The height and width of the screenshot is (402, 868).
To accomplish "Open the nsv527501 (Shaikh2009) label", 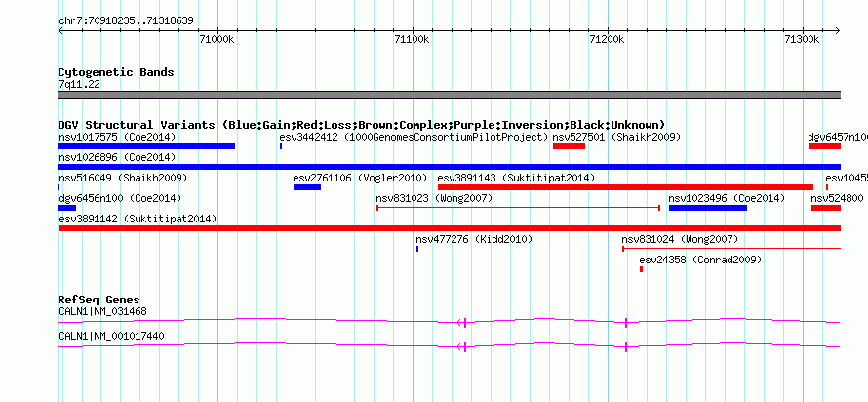I will tap(616, 137).
